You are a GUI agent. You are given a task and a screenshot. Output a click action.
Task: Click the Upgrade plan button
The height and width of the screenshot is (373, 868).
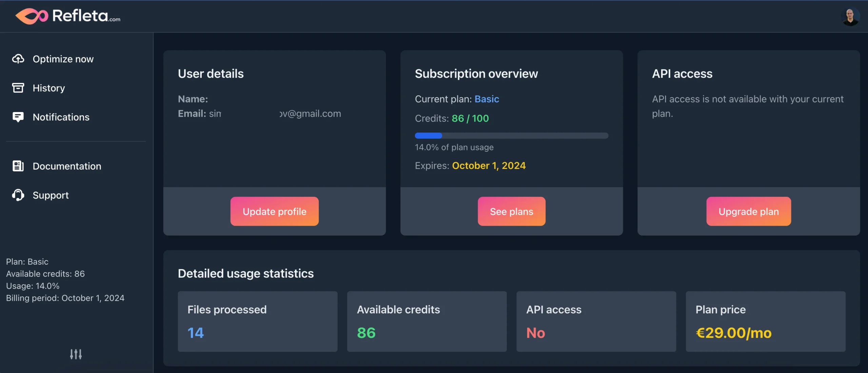click(x=749, y=211)
